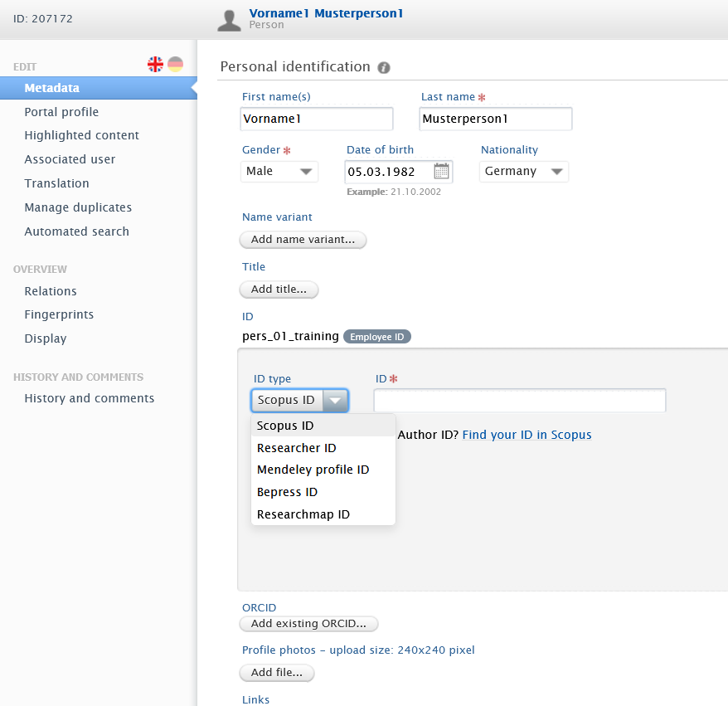This screenshot has height=706, width=728.
Task: Switch to German language flag icon
Action: (175, 64)
